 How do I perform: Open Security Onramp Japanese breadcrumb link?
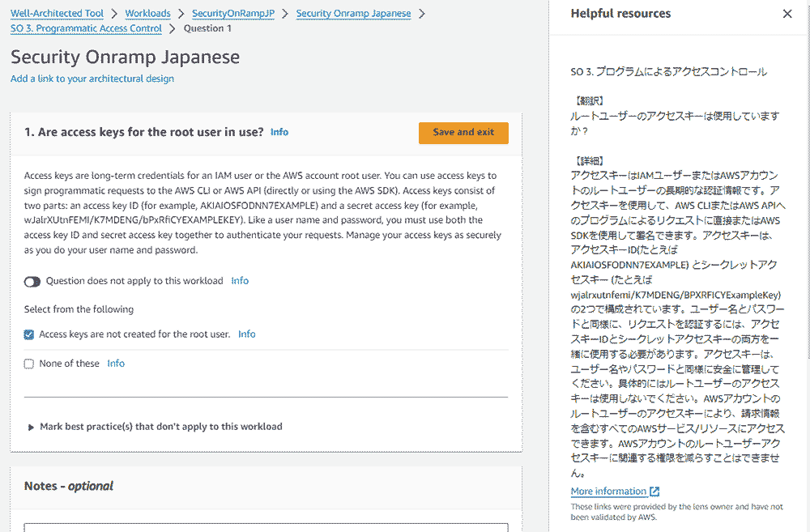[353, 14]
